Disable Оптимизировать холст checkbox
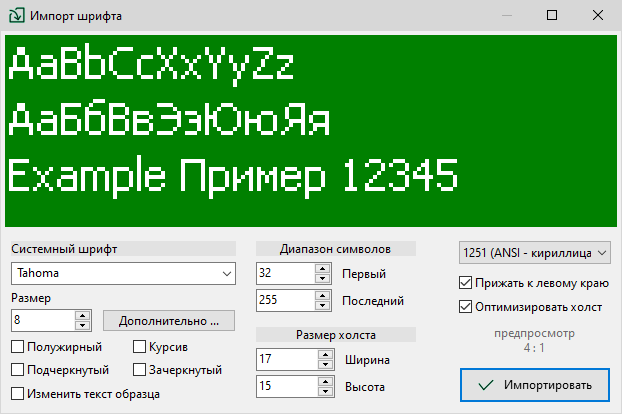Screen dimensions: 622x414 coord(465,306)
